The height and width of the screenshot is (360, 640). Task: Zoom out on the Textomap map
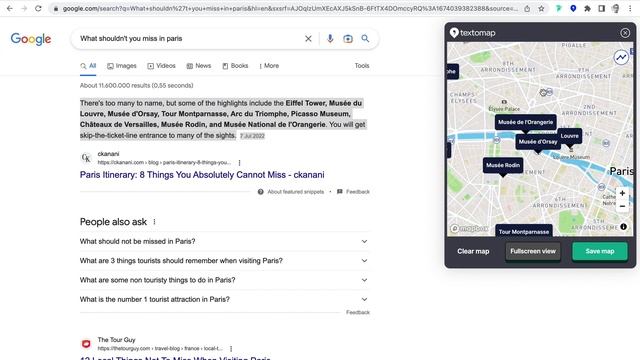622,206
